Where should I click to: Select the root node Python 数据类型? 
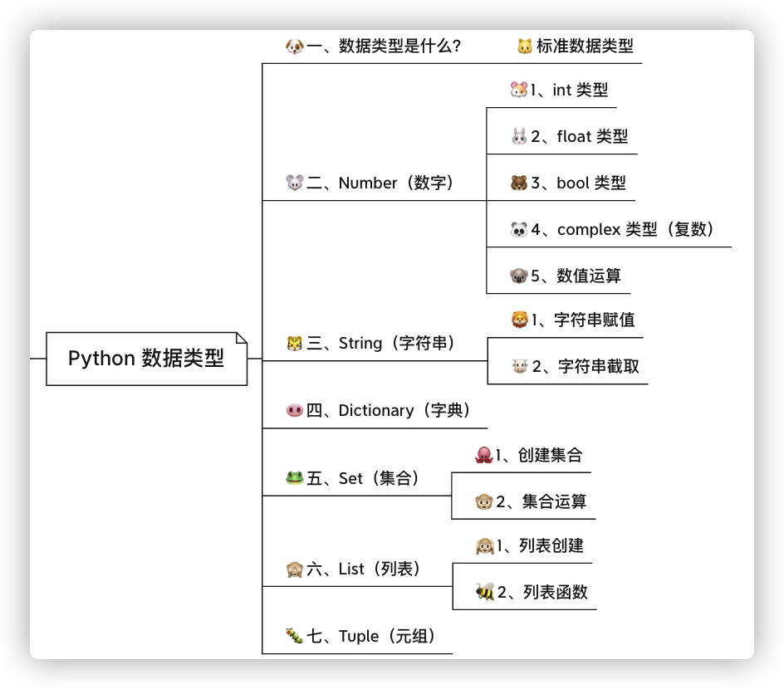[146, 359]
